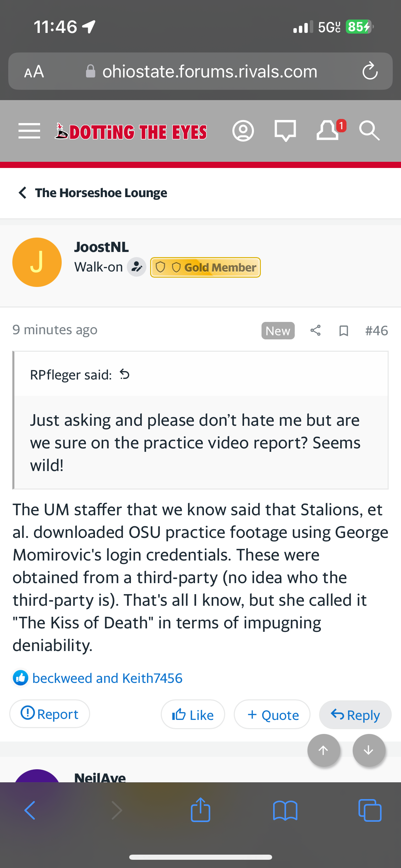Jump to RPfleger's original quoted post
The width and height of the screenshot is (401, 868).
(125, 374)
